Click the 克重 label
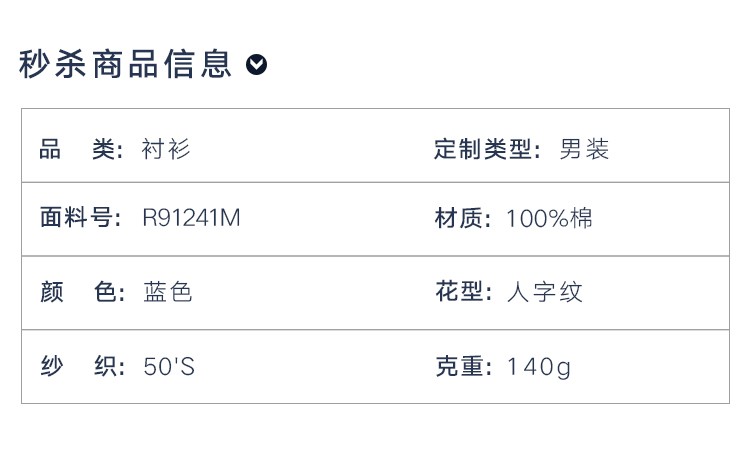Viewport: 750px width, 454px height. [x=463, y=366]
